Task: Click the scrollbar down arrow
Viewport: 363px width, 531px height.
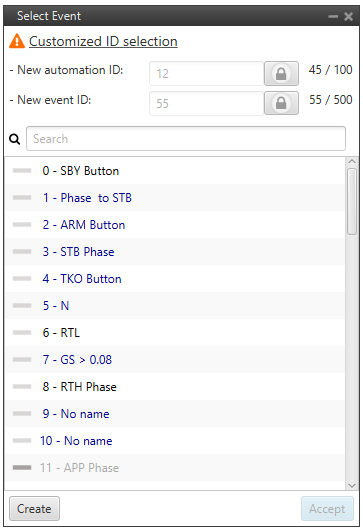Action: [x=352, y=486]
